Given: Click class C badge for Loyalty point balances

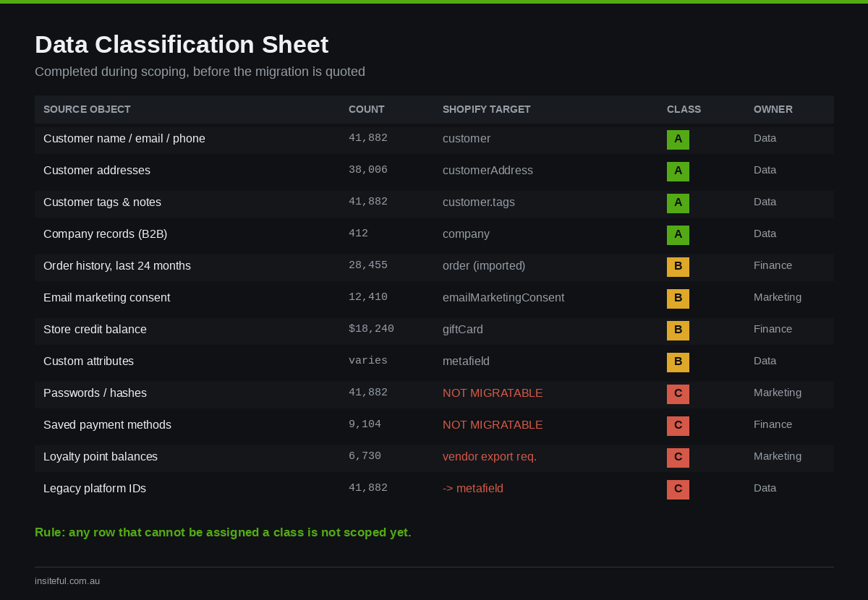Looking at the screenshot, I should pos(678,458).
